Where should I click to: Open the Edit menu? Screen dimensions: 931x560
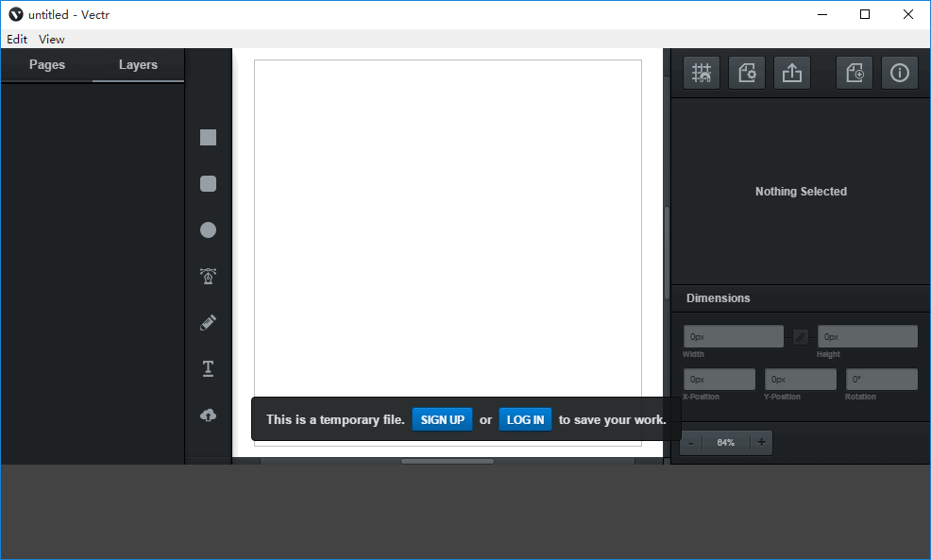coord(17,40)
